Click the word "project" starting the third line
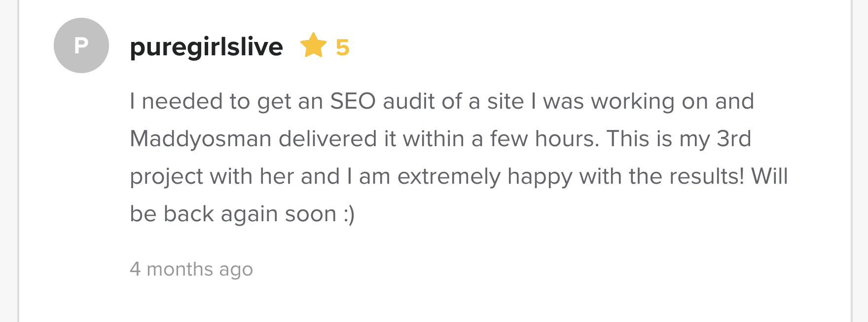The height and width of the screenshot is (322, 868). click(166, 176)
